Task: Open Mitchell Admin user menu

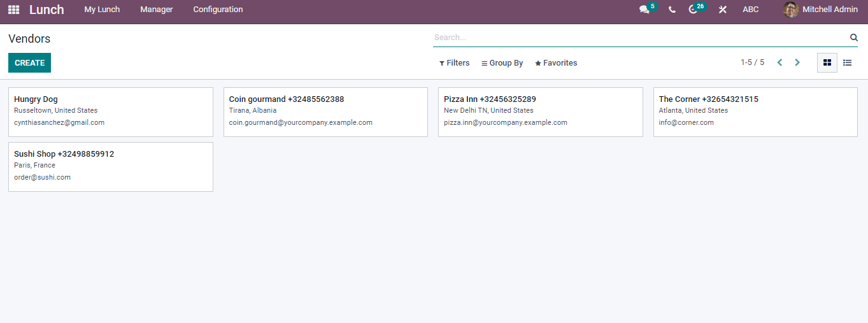Action: 820,10
